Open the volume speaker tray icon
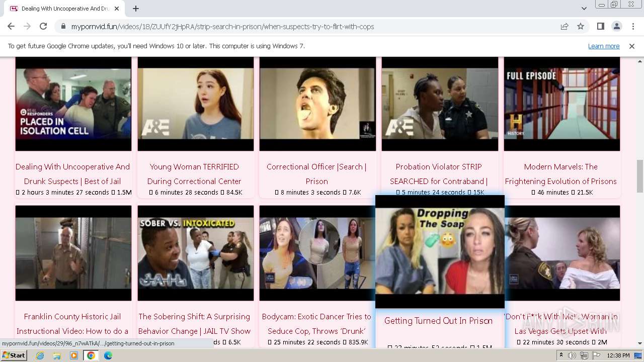The image size is (644, 362). pos(573,355)
